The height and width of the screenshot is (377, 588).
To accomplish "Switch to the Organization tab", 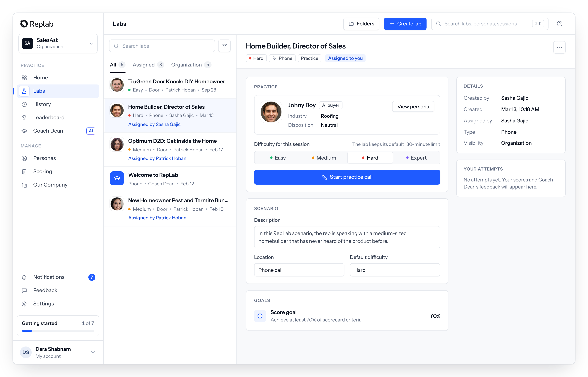I will coord(191,65).
